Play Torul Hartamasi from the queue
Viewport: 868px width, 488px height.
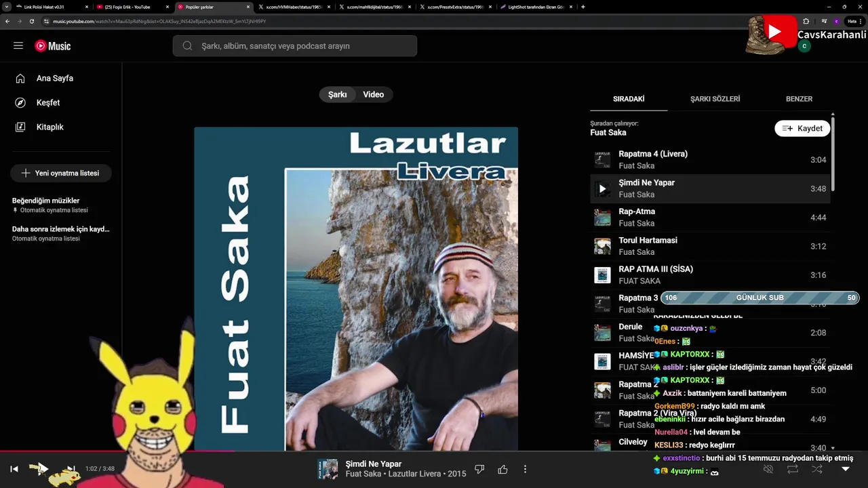tap(710, 246)
